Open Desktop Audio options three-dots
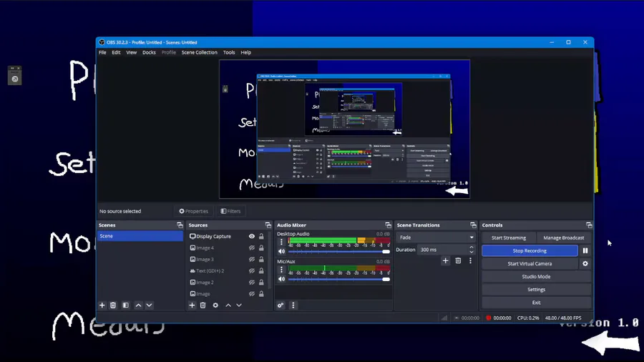This screenshot has height=362, width=644. coord(281,242)
